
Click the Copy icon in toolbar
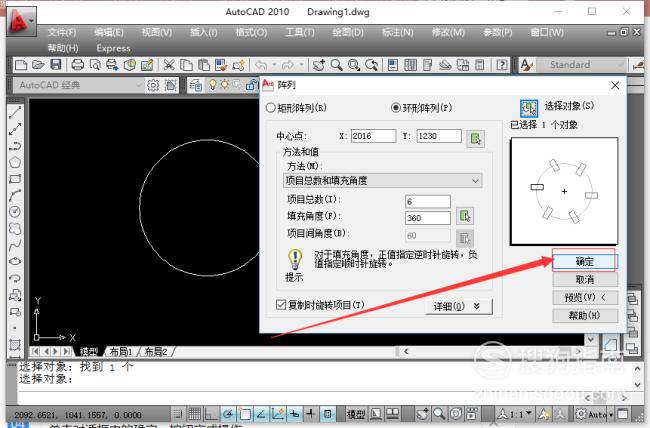(187, 65)
